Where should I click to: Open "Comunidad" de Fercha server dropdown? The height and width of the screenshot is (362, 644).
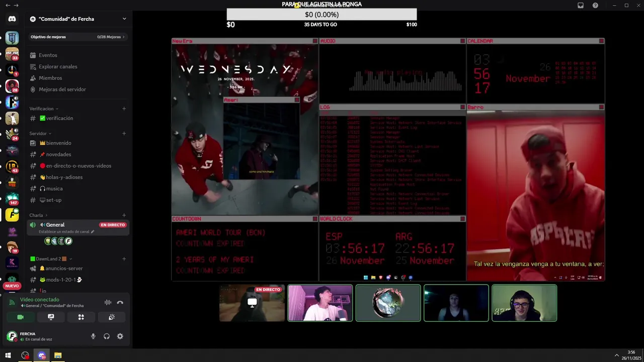(x=78, y=19)
